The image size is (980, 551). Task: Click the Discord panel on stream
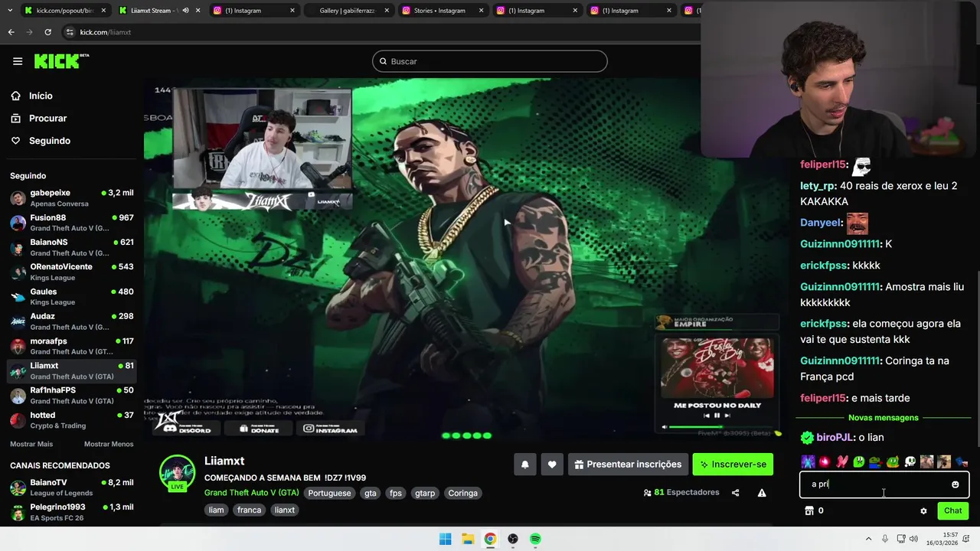[186, 429]
